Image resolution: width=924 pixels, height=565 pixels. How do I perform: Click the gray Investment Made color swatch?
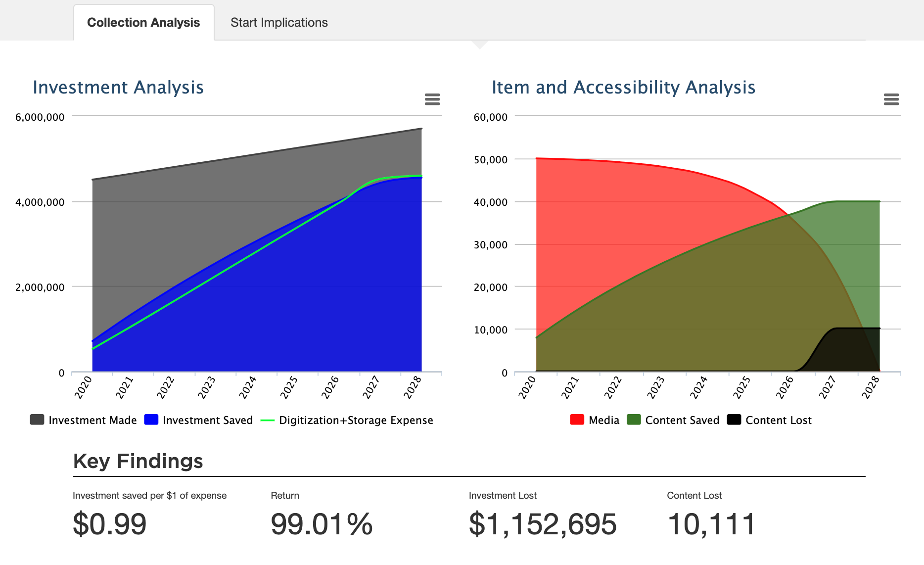[37, 420]
